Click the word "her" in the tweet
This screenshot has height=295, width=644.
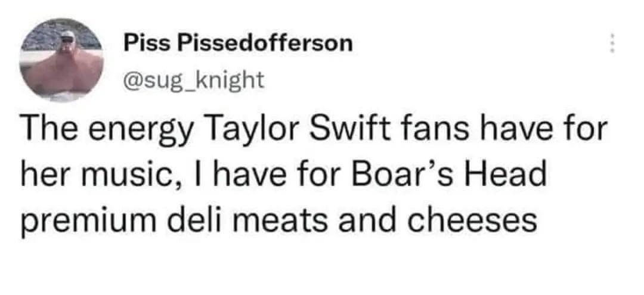click(44, 175)
